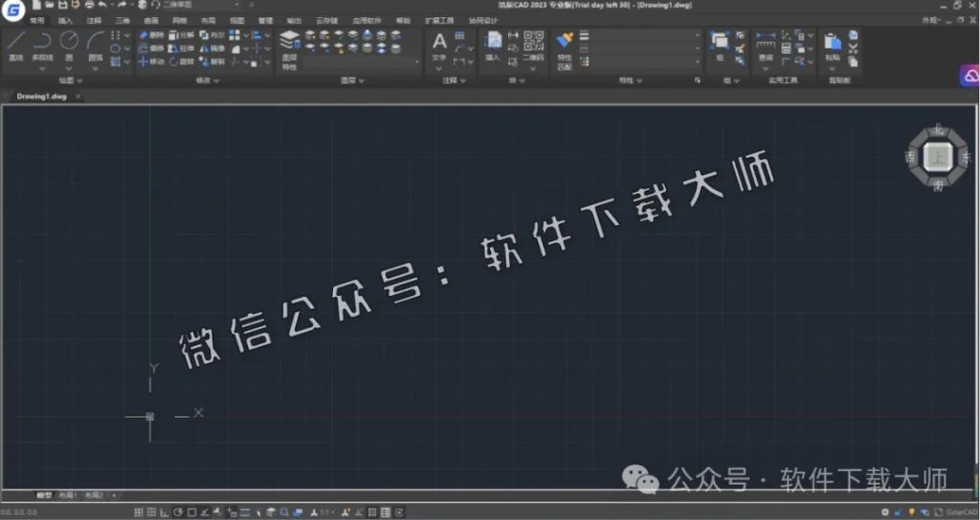The width and height of the screenshot is (980, 520).
Task: Expand the 绘图 (Draw) panel
Action: coord(70,80)
